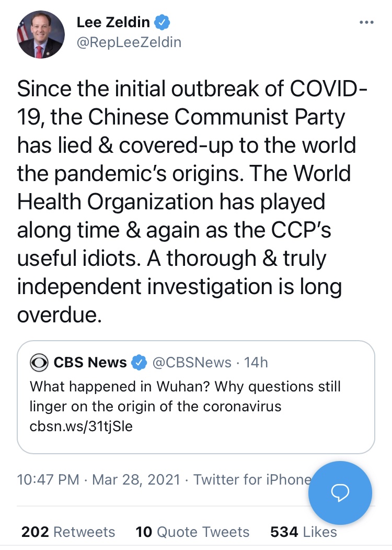Click the Lee Zeldin display name
The width and height of the screenshot is (392, 550).
tap(113, 22)
